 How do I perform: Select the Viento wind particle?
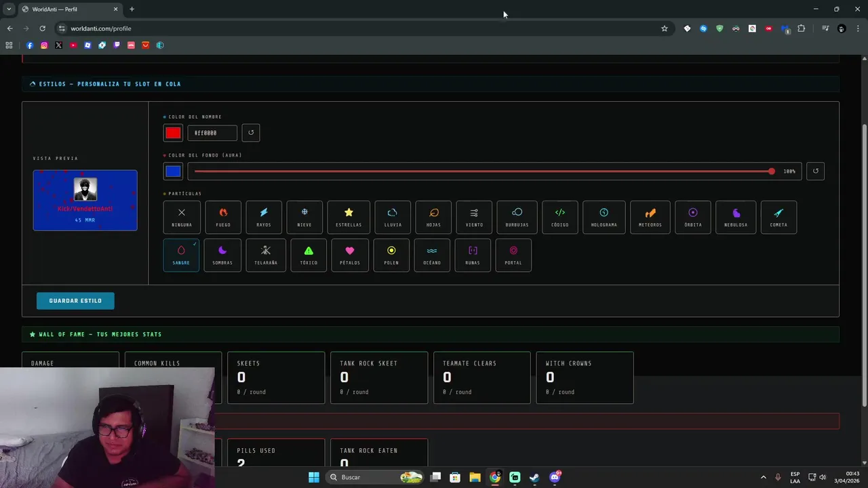point(474,217)
